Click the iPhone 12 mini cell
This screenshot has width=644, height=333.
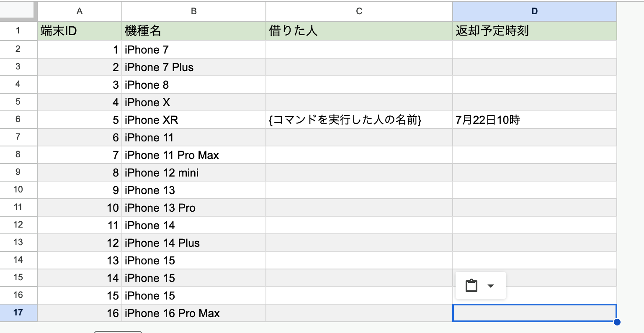pyautogui.click(x=193, y=172)
